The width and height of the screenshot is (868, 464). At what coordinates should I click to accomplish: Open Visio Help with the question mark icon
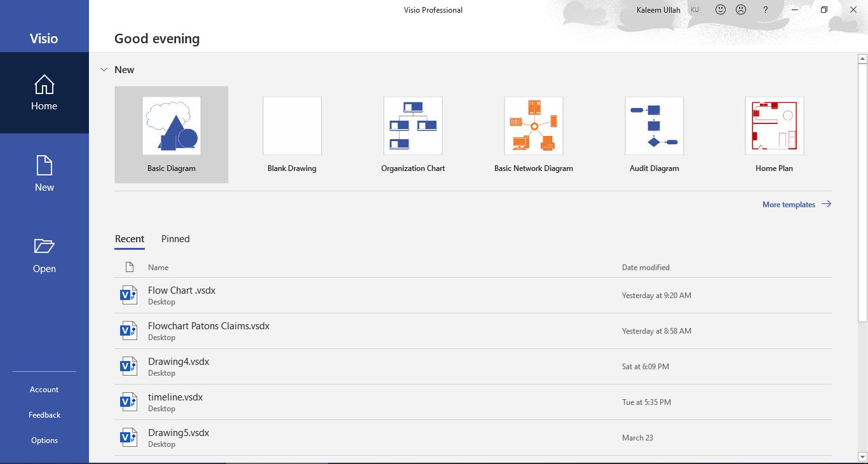[765, 10]
